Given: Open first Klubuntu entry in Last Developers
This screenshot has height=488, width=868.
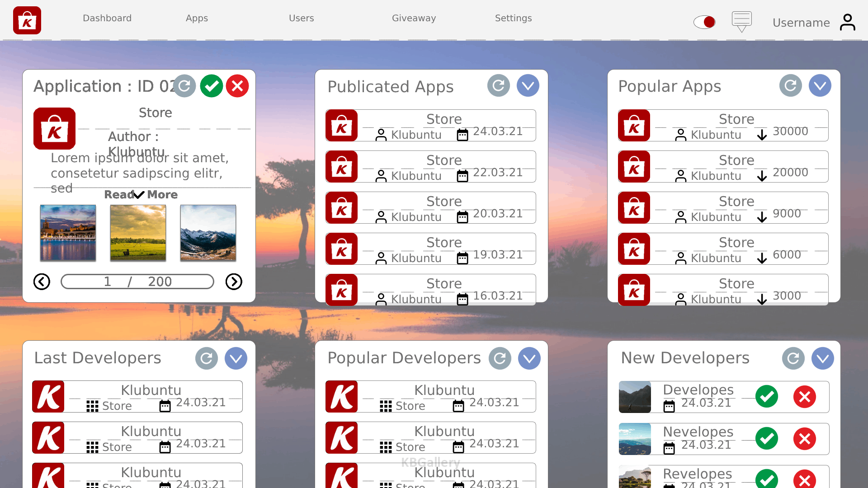Looking at the screenshot, I should pos(137,397).
